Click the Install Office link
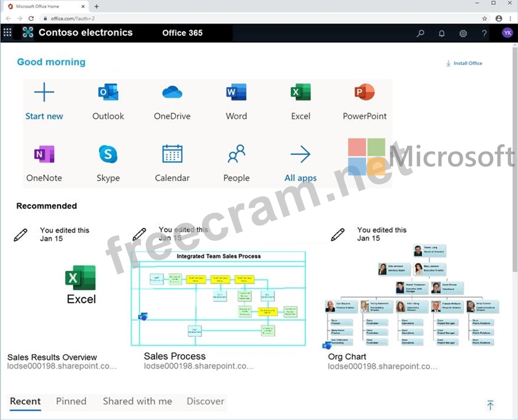 (x=464, y=63)
